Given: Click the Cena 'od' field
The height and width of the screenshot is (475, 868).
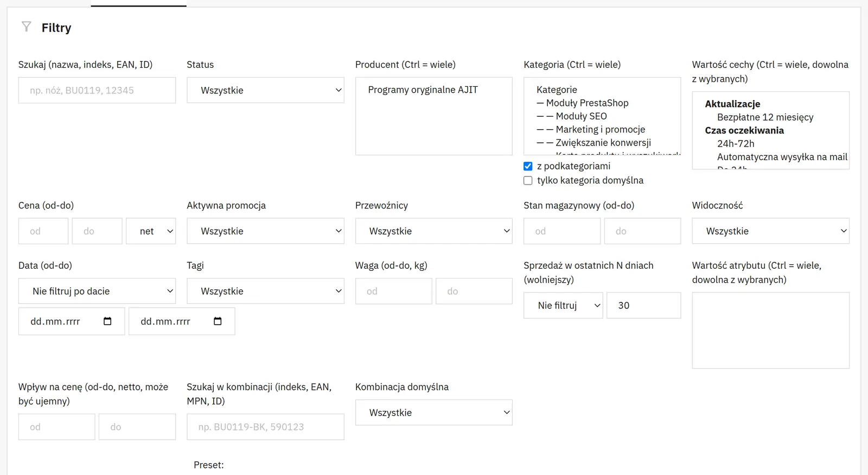Looking at the screenshot, I should click(x=43, y=231).
